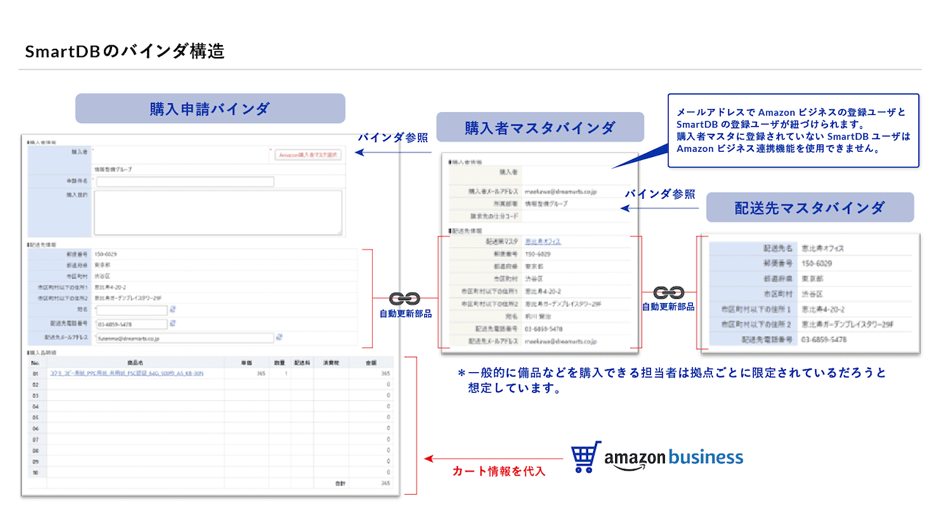The height and width of the screenshot is (529, 940).
Task: Click 恵比寿ガーデンプレイスタワー29F in delivery master
Action: (x=848, y=324)
